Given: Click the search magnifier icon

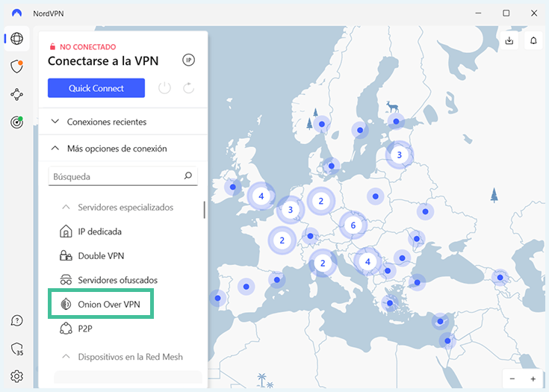Looking at the screenshot, I should 188,175.
